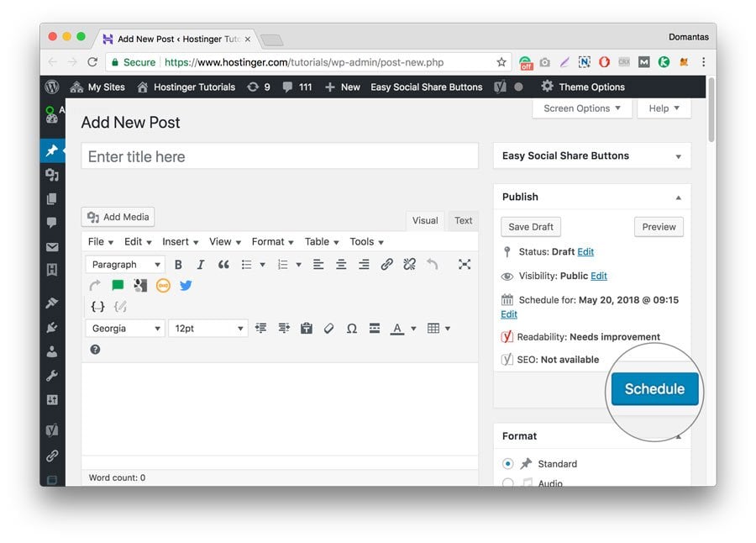Share post via the Twitter icon
This screenshot has height=543, width=756.
tap(185, 286)
